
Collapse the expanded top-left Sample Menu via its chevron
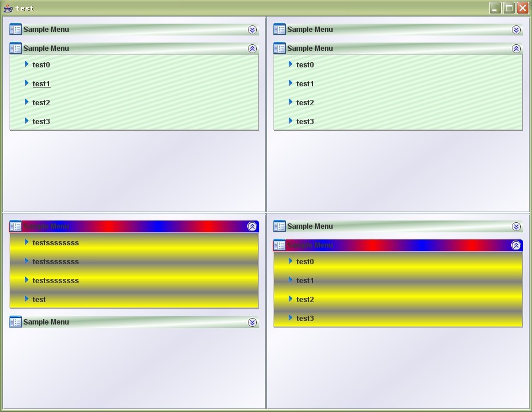[252, 48]
